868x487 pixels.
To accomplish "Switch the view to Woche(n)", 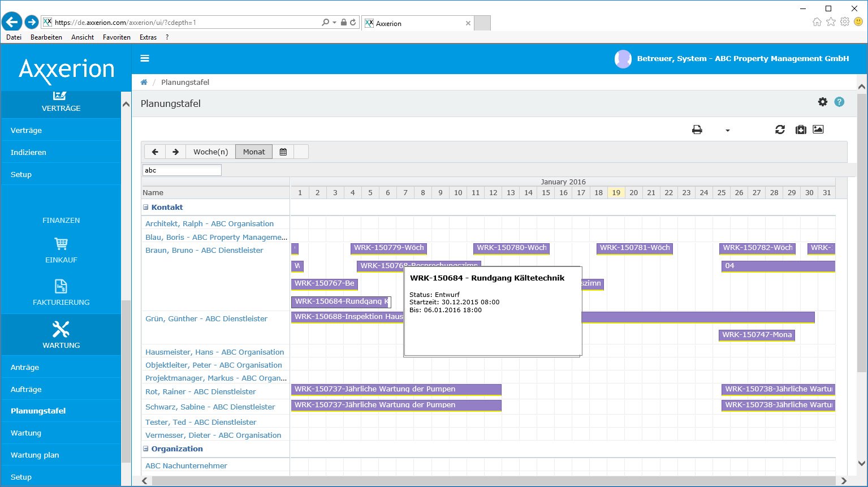I will click(210, 152).
